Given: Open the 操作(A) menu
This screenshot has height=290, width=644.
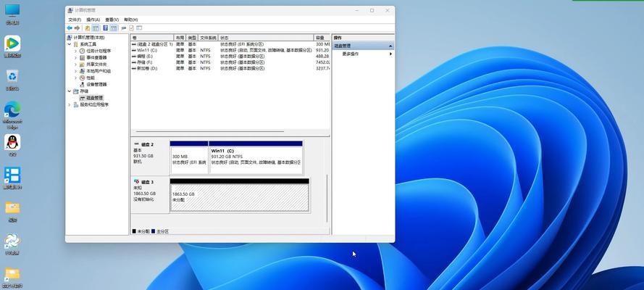Looking at the screenshot, I should pyautogui.click(x=93, y=20).
